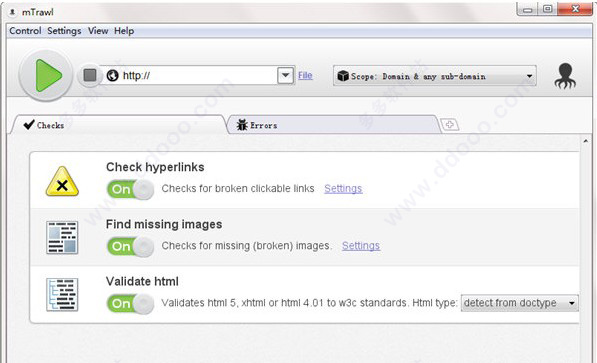
Task: Click the Check hyperlinks heading
Action: [155, 167]
